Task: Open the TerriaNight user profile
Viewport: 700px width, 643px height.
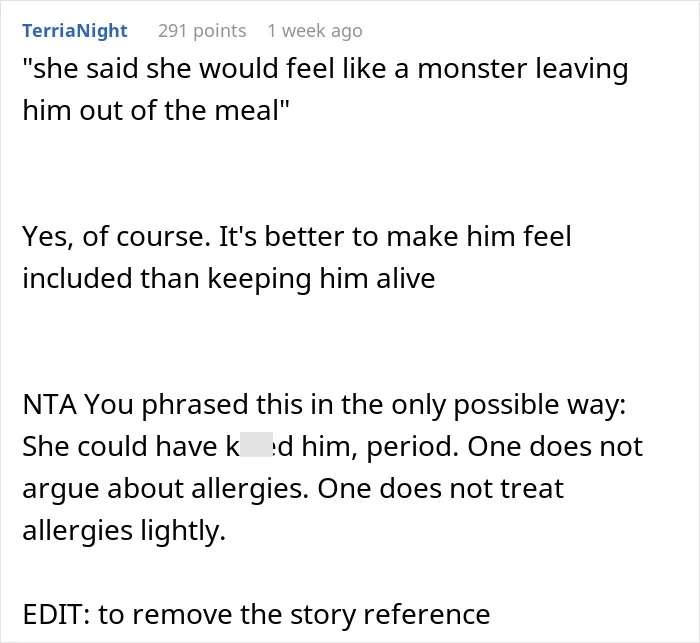Action: point(75,31)
